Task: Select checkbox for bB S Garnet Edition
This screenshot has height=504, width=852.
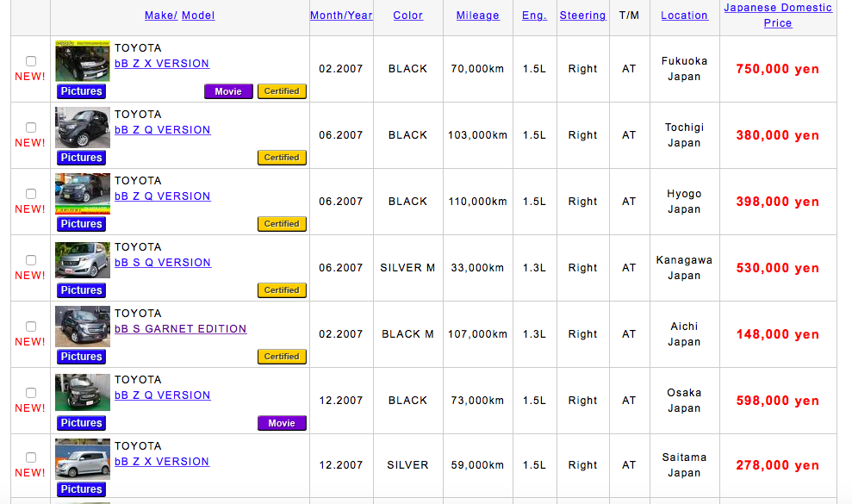Action: point(31,327)
